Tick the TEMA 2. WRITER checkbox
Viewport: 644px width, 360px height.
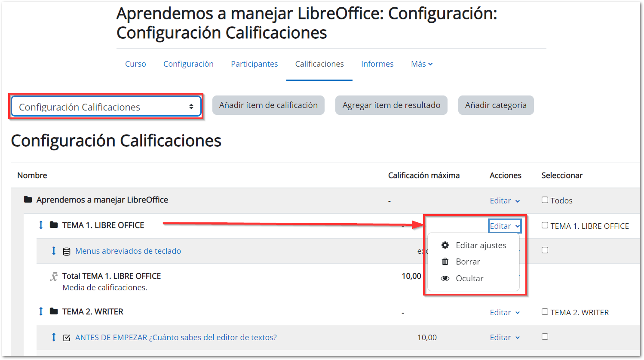tap(545, 311)
